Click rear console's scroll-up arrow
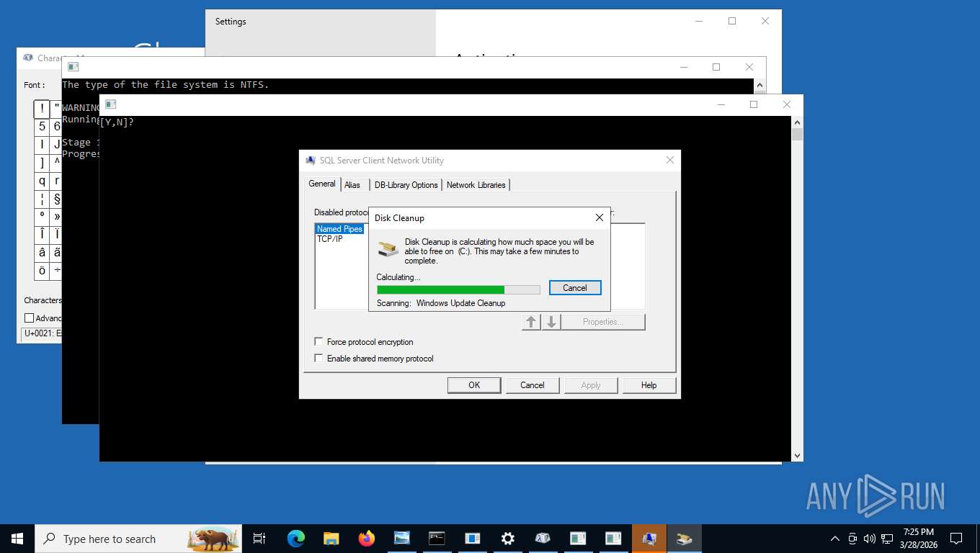 point(759,85)
